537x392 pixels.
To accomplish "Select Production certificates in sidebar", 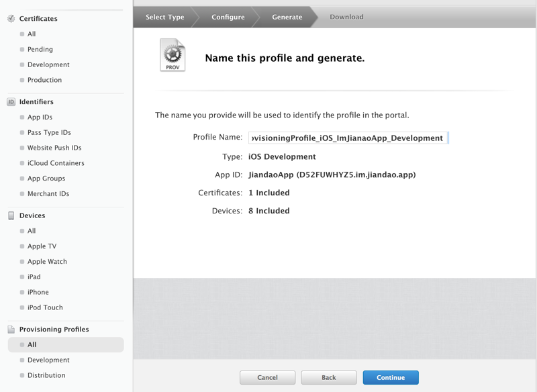I will coord(44,80).
